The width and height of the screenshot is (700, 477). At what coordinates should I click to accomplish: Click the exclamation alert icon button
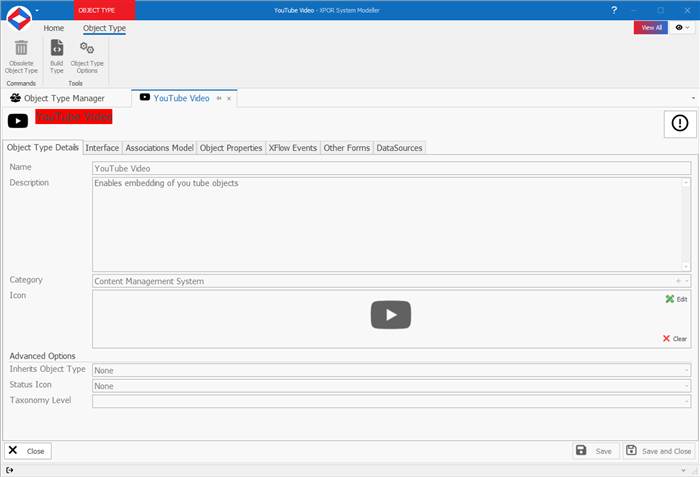click(x=680, y=123)
